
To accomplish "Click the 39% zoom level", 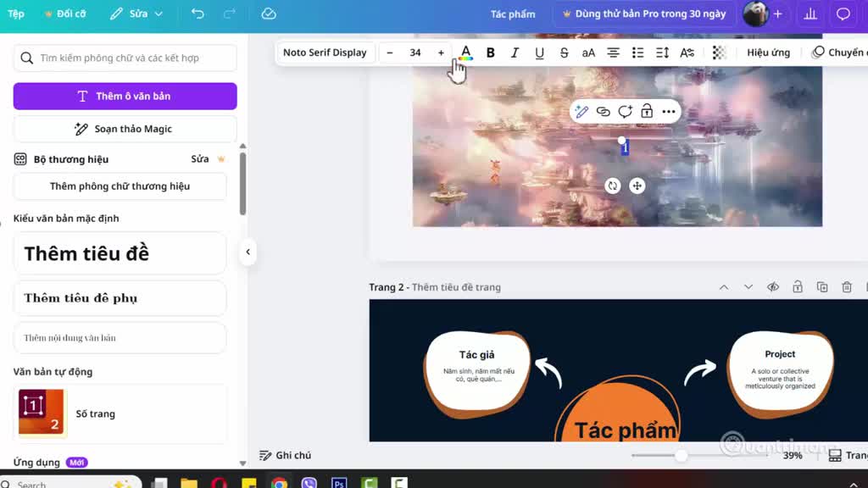I will tap(793, 455).
